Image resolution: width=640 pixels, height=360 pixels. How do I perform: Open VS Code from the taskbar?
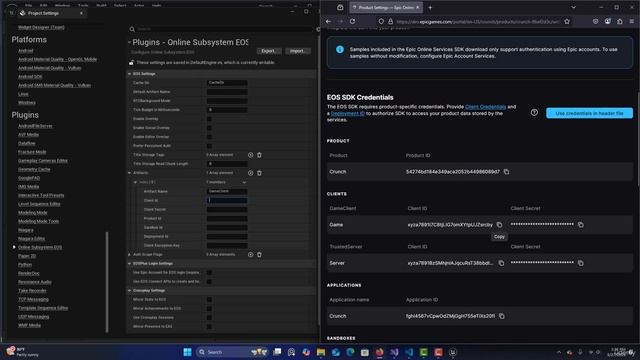point(409,352)
